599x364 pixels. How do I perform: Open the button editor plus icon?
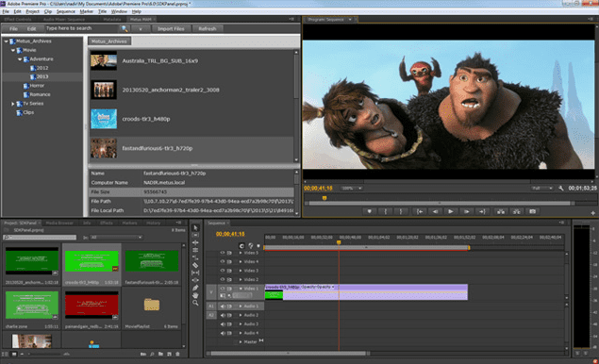tap(593, 213)
